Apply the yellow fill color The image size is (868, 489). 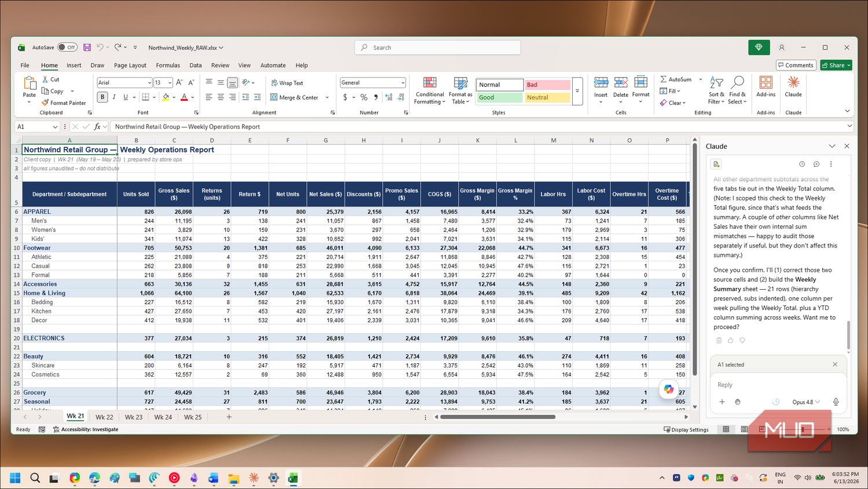pos(166,97)
